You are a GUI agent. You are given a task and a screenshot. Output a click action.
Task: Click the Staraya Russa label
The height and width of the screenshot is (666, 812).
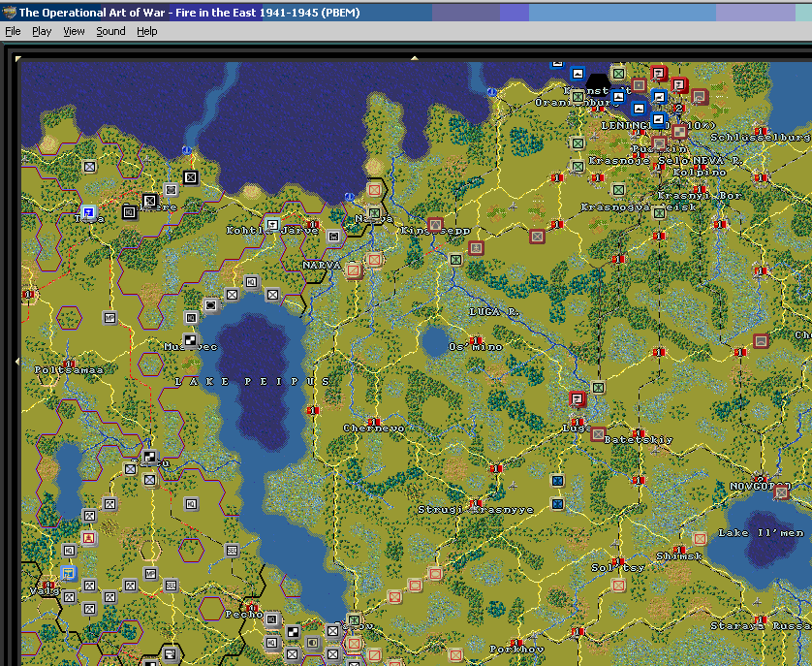(x=760, y=625)
